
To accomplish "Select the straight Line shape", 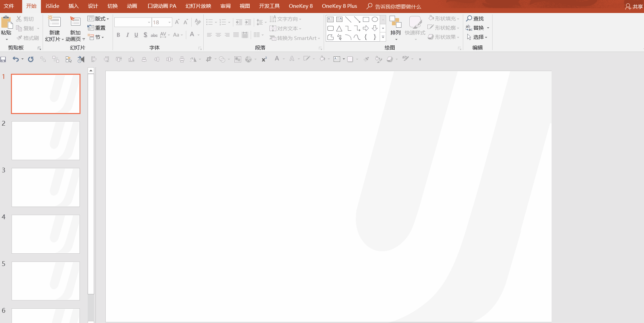I will [348, 19].
